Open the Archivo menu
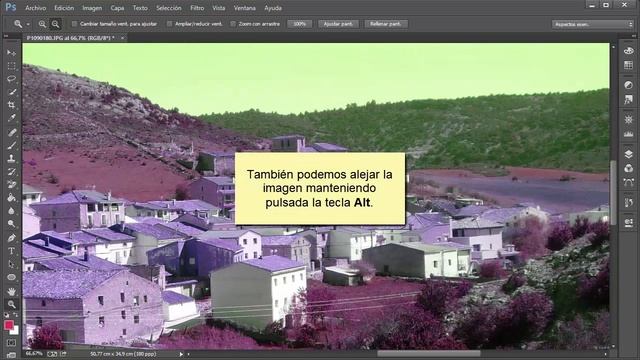Screen dimensions: 640x360 pos(36,8)
